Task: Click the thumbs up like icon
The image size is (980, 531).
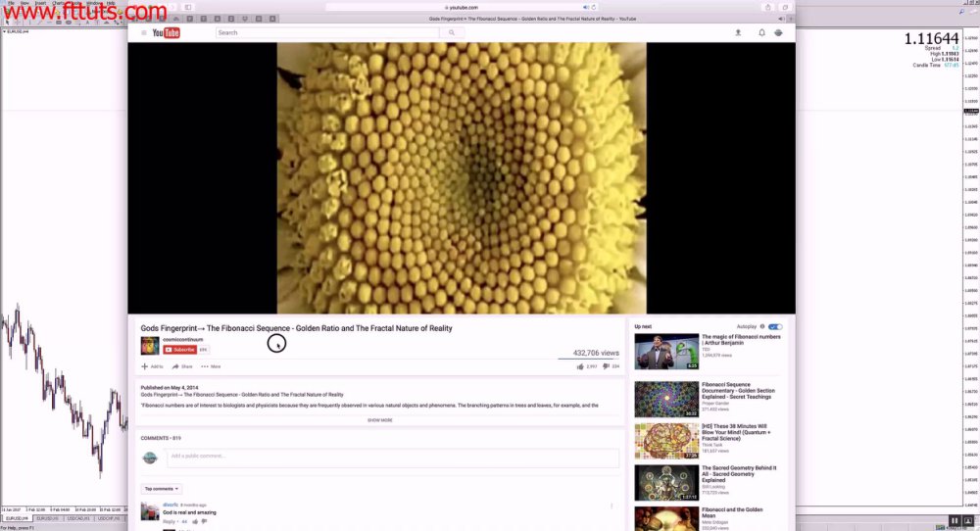Action: (580, 366)
